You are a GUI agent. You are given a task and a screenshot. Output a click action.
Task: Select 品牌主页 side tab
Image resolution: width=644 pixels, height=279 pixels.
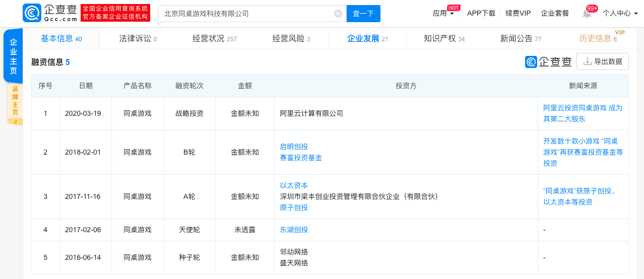pos(15,104)
